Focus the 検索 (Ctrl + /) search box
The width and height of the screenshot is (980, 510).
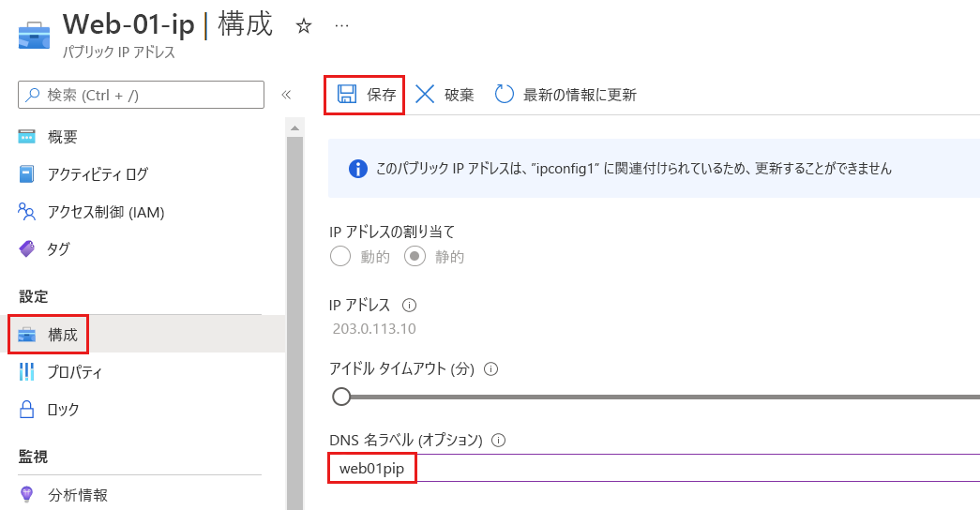click(142, 95)
